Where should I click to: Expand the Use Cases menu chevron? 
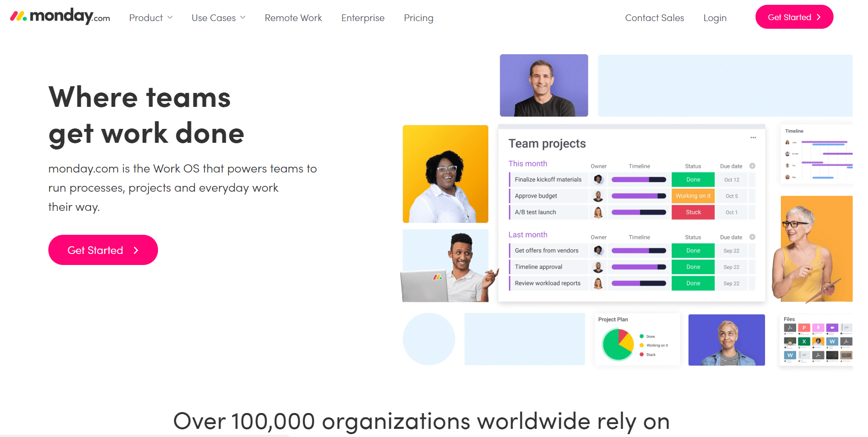click(243, 18)
